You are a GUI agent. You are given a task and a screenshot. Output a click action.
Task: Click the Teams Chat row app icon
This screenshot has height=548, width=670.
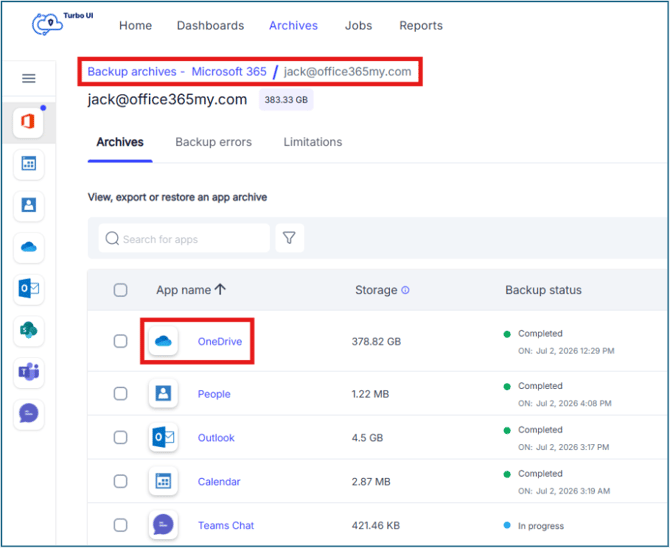click(x=163, y=525)
